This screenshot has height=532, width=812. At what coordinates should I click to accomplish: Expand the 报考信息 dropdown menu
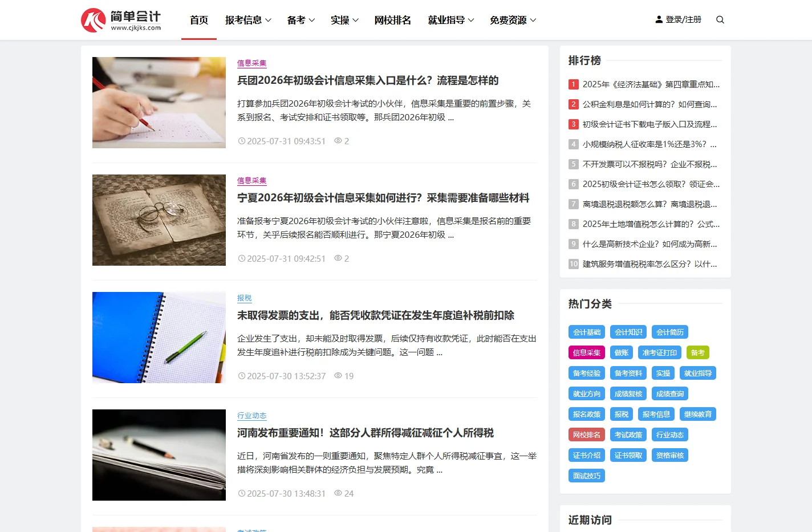[x=248, y=20]
